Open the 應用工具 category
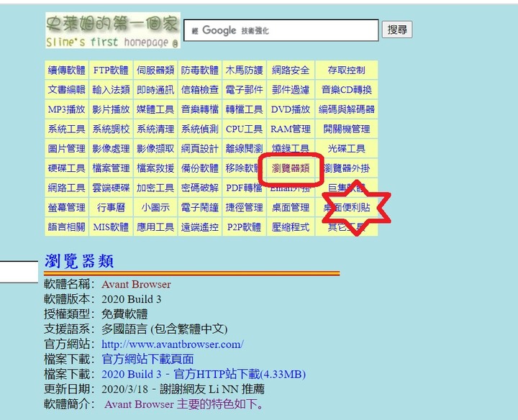The width and height of the screenshot is (518, 420). [x=155, y=227]
